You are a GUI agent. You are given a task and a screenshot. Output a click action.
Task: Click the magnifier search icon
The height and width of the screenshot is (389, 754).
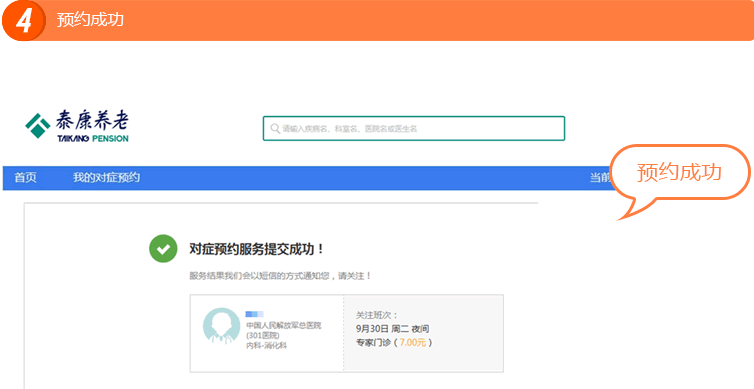[275, 129]
